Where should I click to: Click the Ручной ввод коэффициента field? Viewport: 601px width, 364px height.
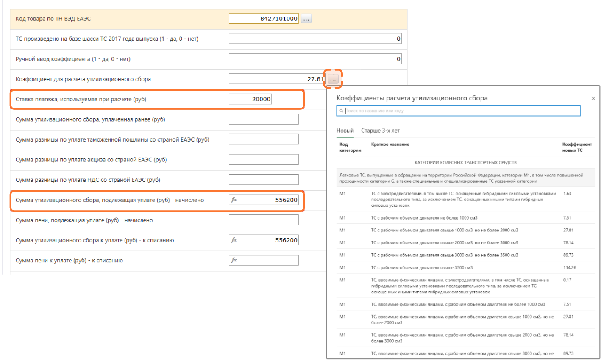point(315,59)
